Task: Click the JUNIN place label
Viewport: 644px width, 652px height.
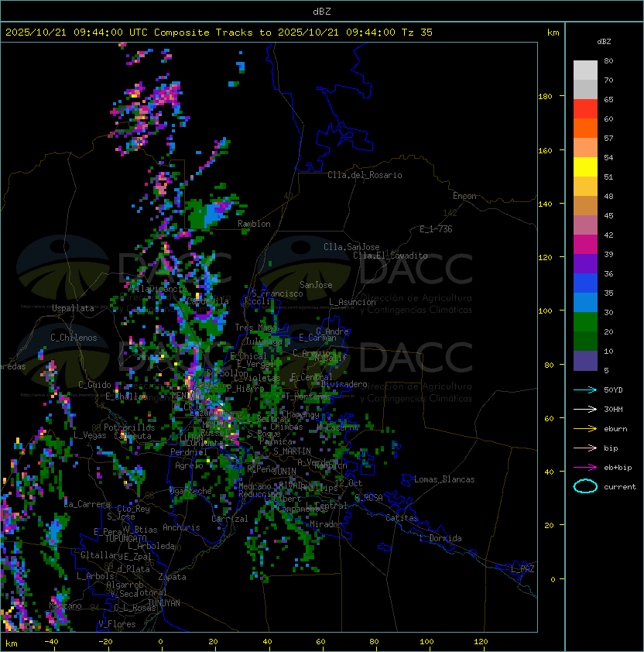Action: (x=285, y=472)
